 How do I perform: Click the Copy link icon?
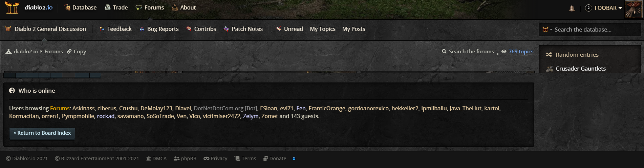click(x=69, y=52)
